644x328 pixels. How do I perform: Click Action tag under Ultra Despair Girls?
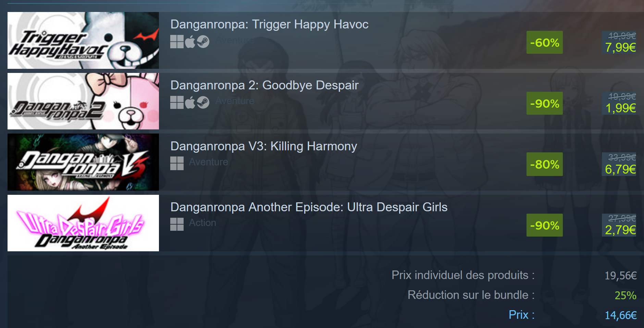click(202, 223)
